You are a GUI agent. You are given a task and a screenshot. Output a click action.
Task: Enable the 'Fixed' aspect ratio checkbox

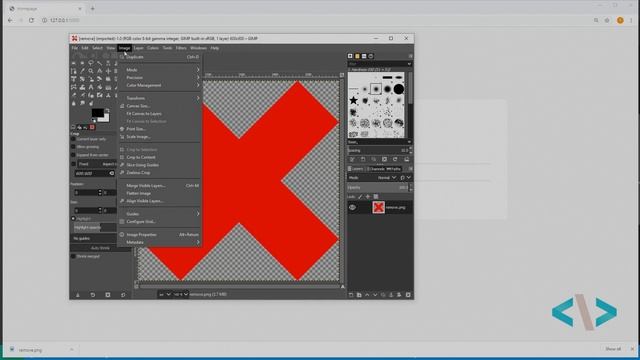[73, 164]
